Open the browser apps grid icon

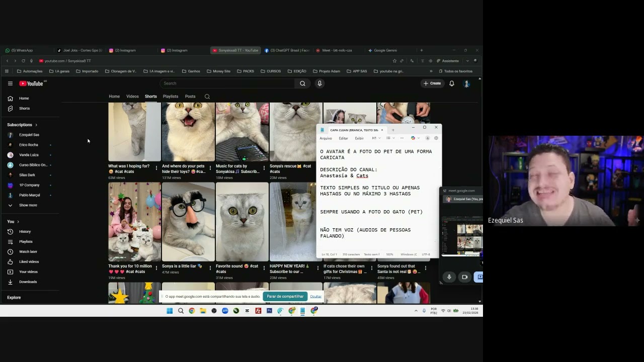[7, 71]
